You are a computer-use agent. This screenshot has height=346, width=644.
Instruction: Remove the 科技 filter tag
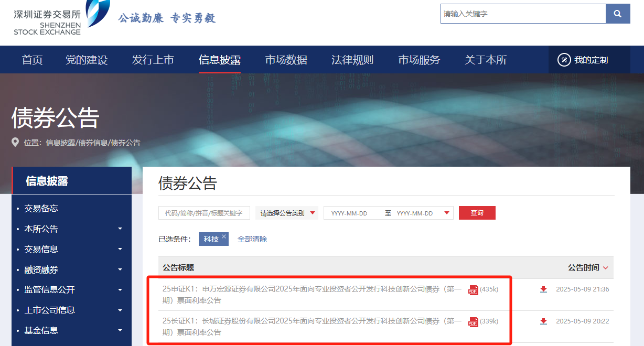tap(224, 237)
